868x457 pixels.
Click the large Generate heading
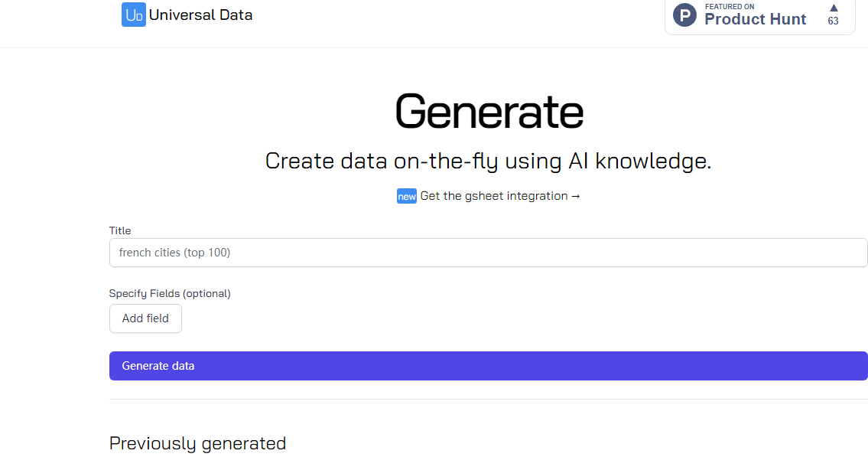pyautogui.click(x=489, y=111)
